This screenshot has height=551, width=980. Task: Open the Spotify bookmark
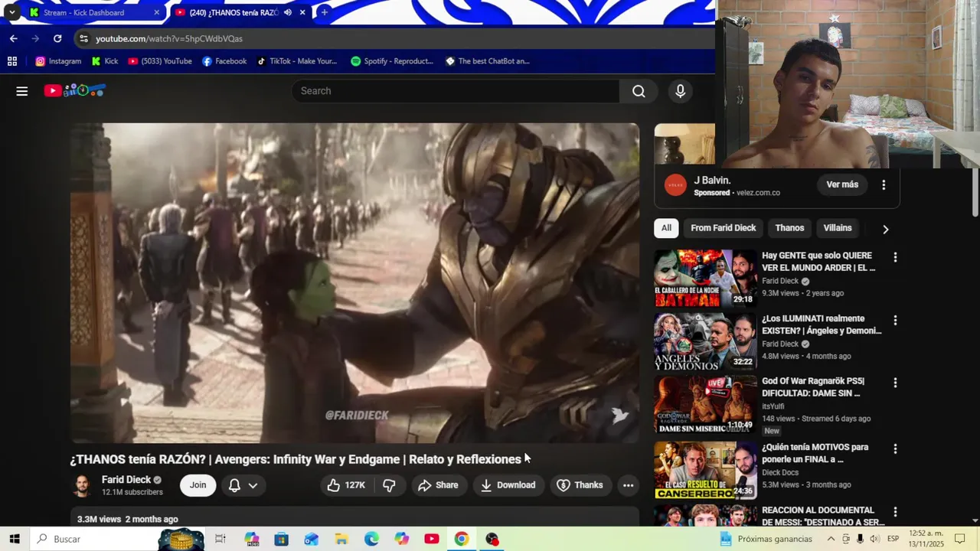click(x=392, y=61)
